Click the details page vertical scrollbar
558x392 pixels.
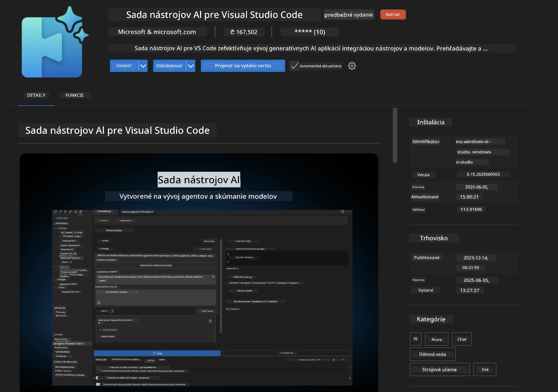(395, 135)
